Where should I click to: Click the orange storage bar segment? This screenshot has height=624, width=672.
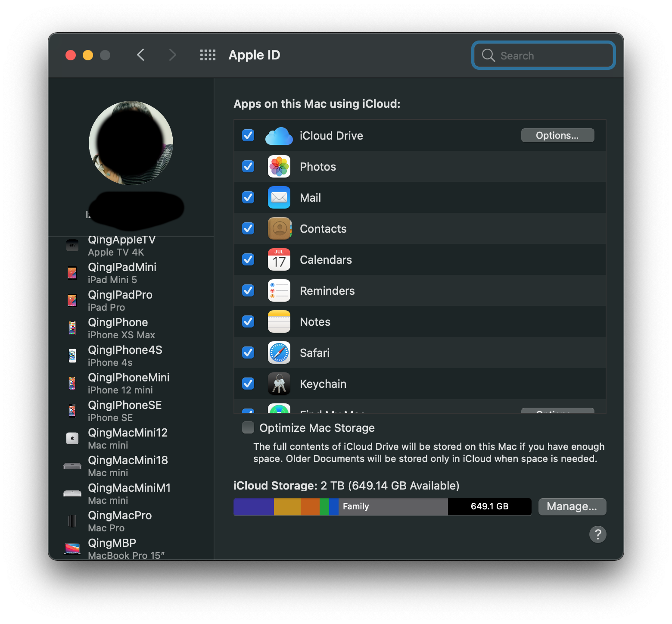tap(310, 507)
